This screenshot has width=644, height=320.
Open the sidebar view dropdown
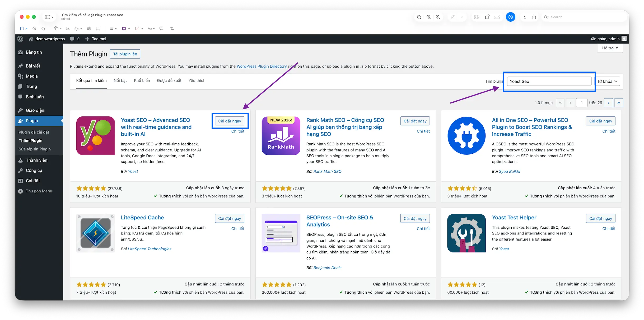tap(49, 17)
